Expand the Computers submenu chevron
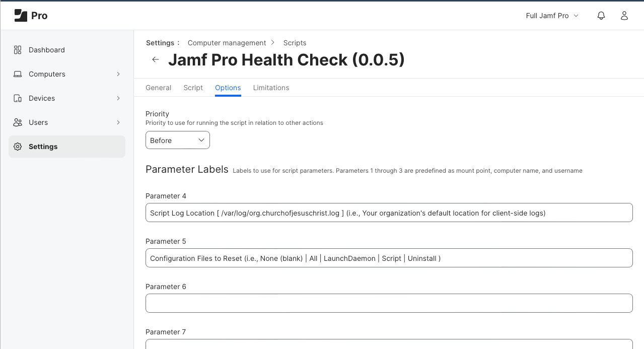Image resolution: width=644 pixels, height=349 pixels. (118, 74)
